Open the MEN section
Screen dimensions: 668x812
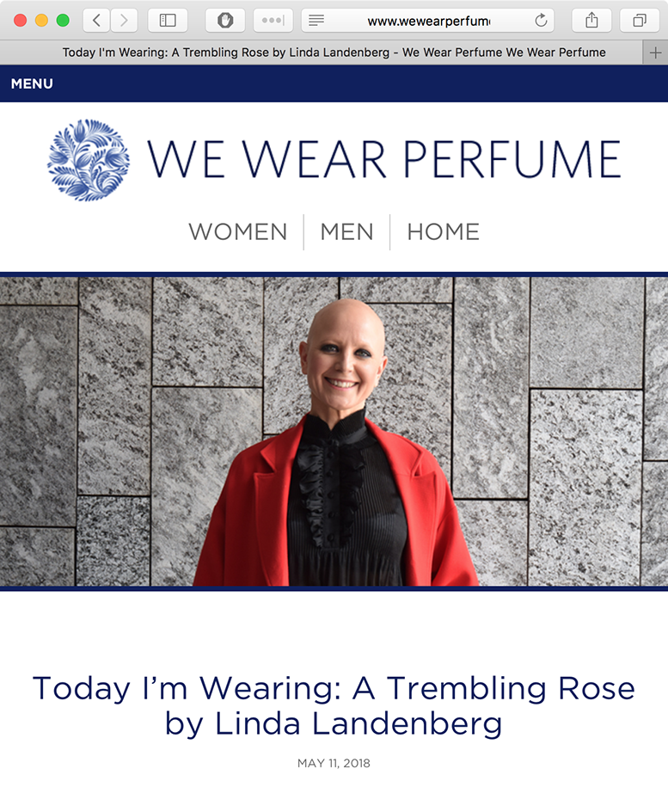[346, 232]
